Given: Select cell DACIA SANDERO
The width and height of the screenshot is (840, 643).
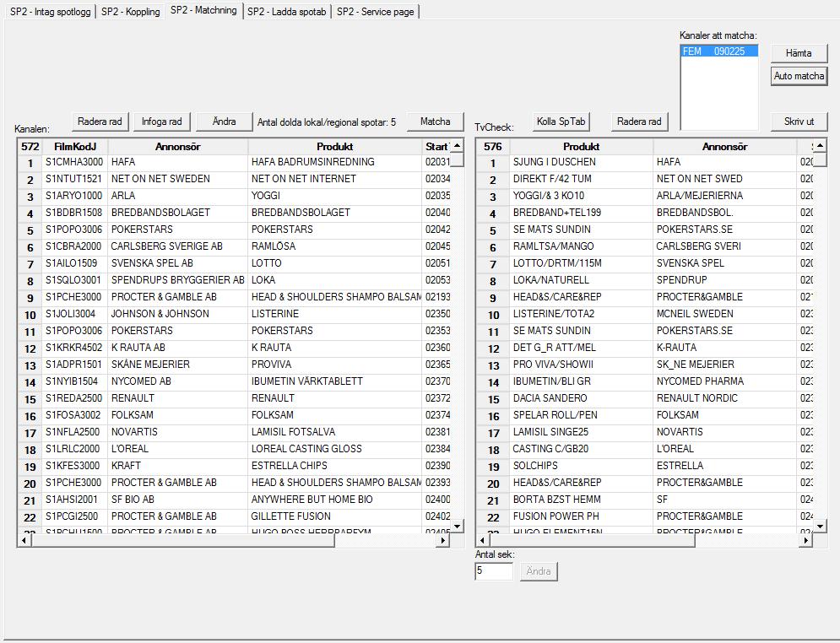Looking at the screenshot, I should point(582,398).
